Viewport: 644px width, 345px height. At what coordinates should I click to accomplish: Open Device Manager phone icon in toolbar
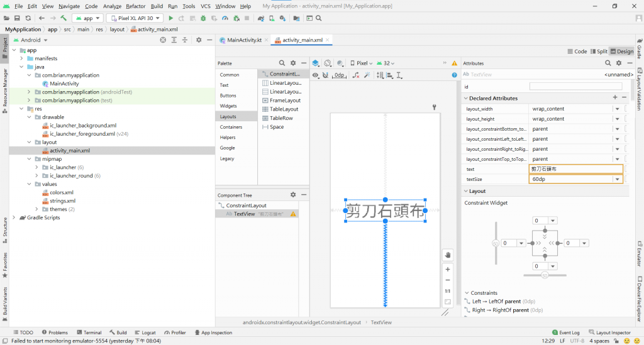[x=272, y=18]
